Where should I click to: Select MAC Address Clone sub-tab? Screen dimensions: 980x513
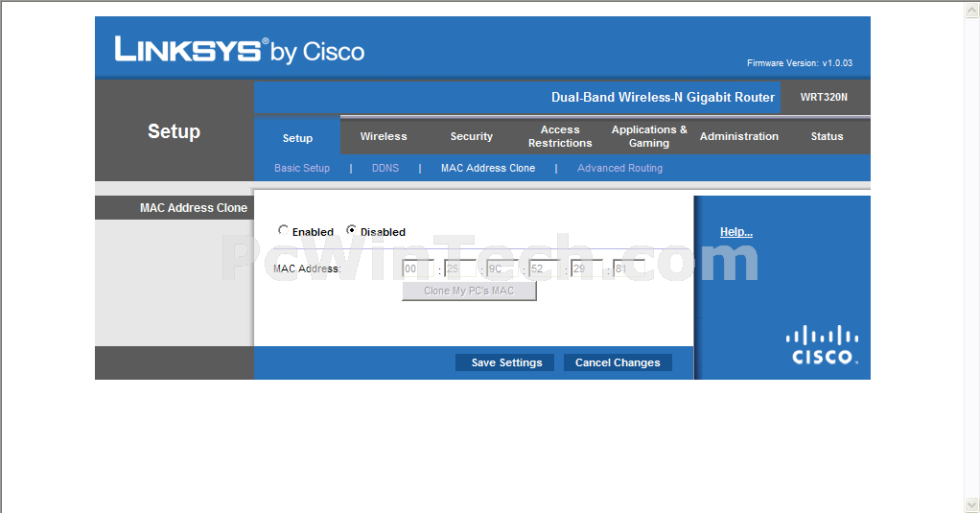(x=487, y=168)
